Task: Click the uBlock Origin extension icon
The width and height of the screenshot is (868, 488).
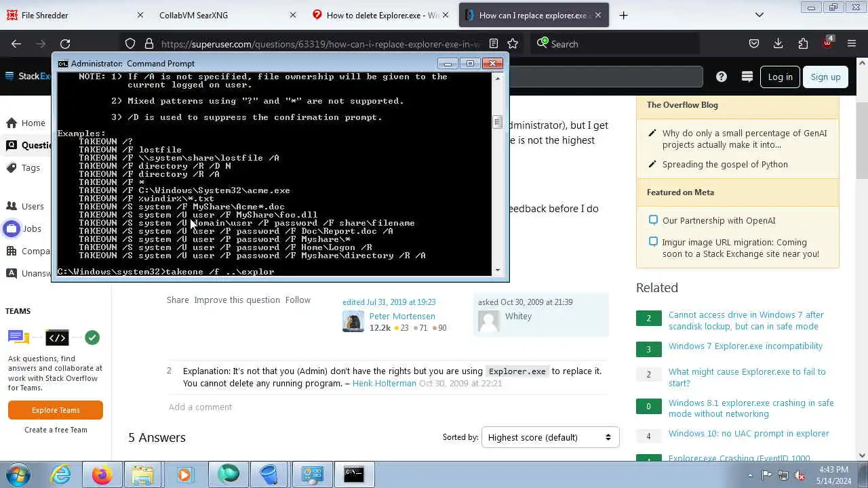Action: coord(827,43)
